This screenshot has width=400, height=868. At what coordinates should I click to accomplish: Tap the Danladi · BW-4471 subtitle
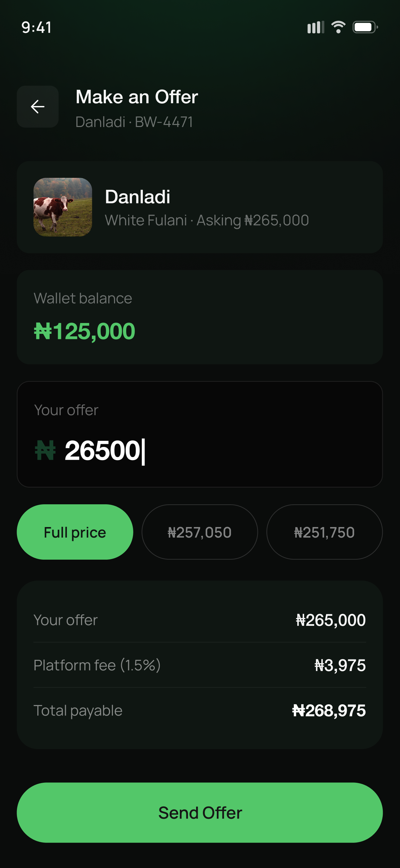(134, 122)
